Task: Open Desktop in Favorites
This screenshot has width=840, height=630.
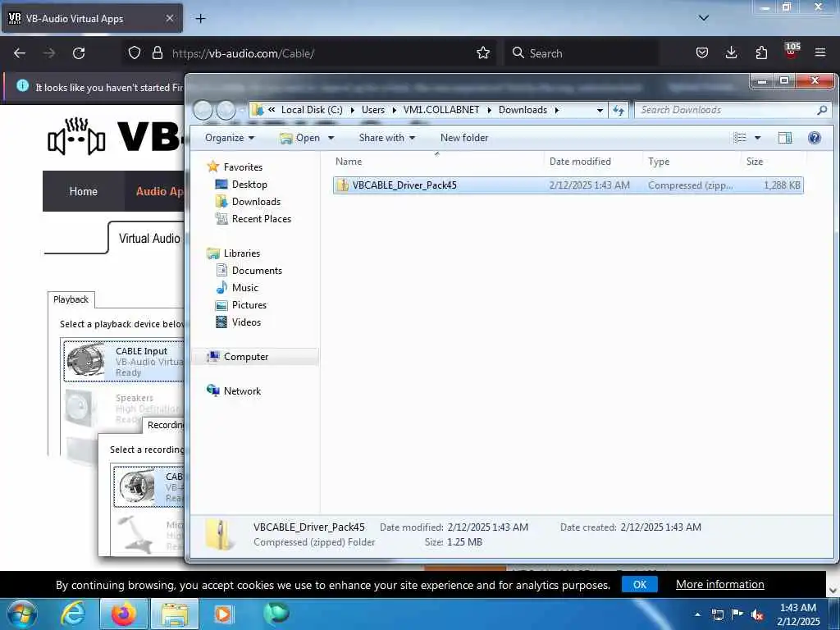Action: pos(249,185)
